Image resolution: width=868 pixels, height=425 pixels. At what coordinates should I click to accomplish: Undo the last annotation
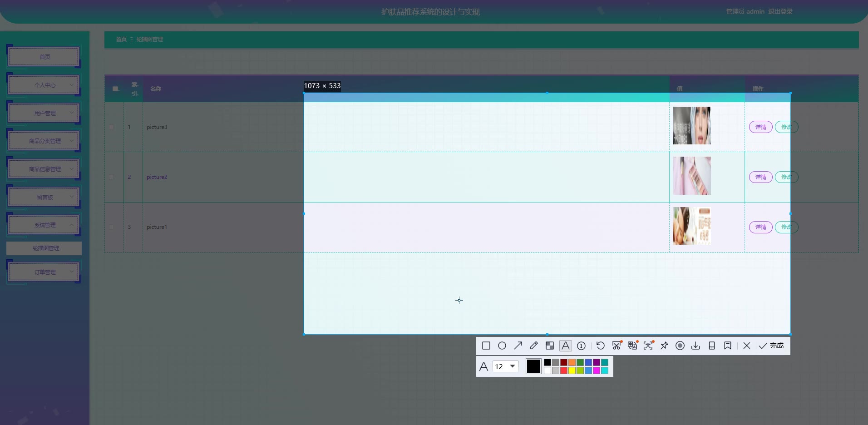[x=600, y=346]
